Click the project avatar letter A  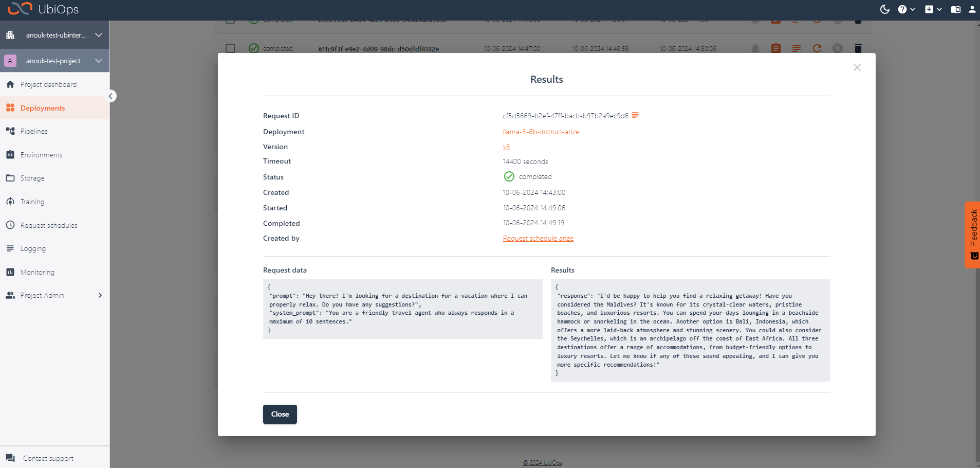point(10,61)
